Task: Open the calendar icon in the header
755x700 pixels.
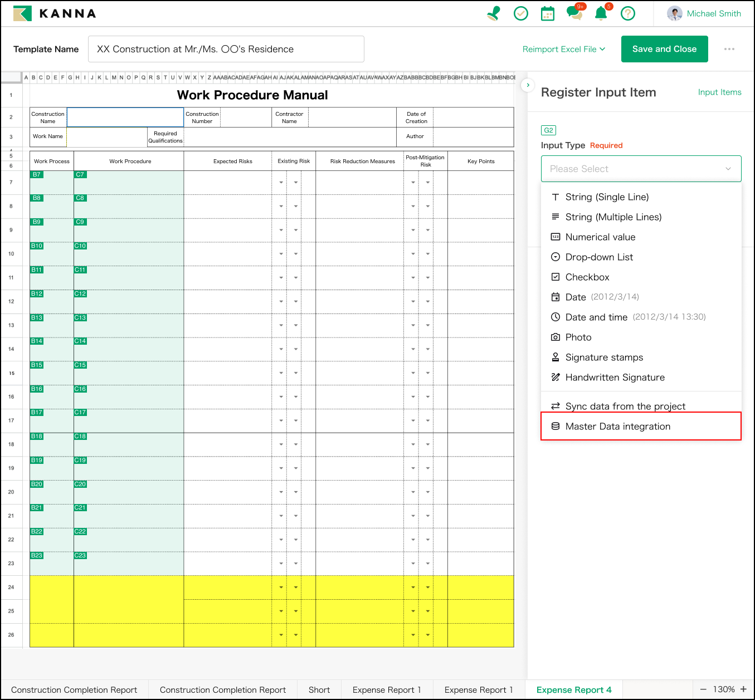Action: (548, 13)
